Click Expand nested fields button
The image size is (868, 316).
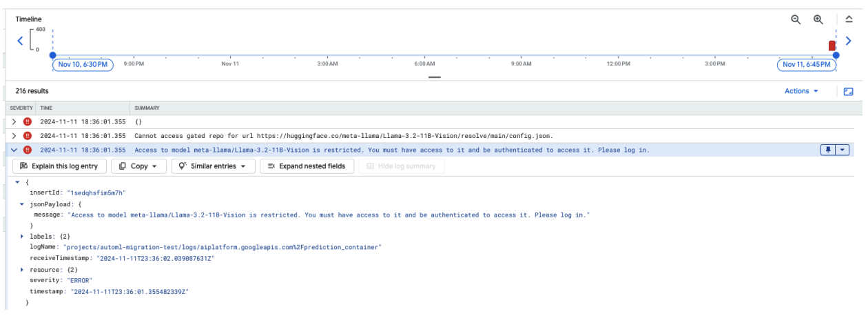coord(308,166)
